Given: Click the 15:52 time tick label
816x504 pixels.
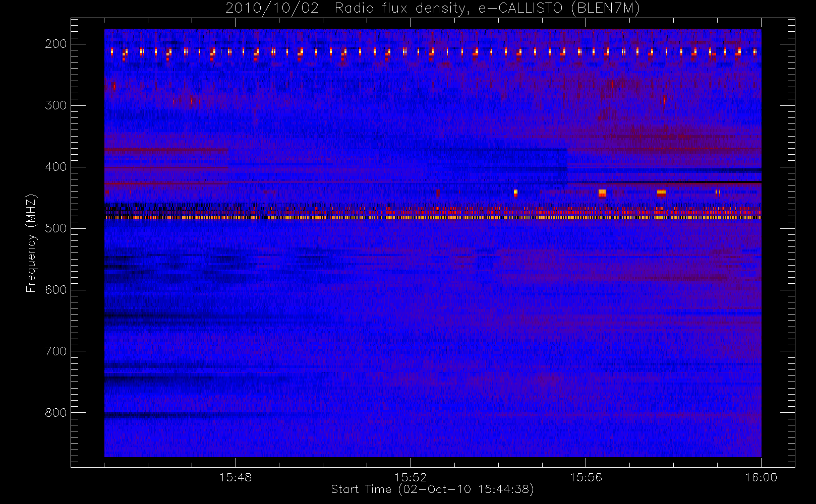Looking at the screenshot, I should click(411, 477).
